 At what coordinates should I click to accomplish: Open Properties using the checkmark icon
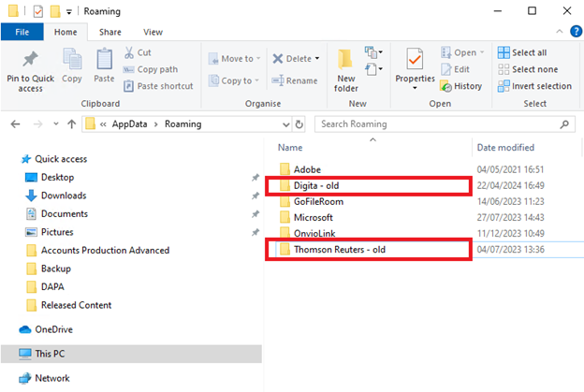click(x=414, y=62)
